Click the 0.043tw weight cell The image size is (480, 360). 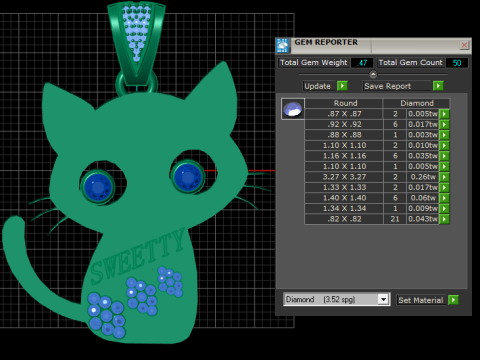(x=423, y=219)
